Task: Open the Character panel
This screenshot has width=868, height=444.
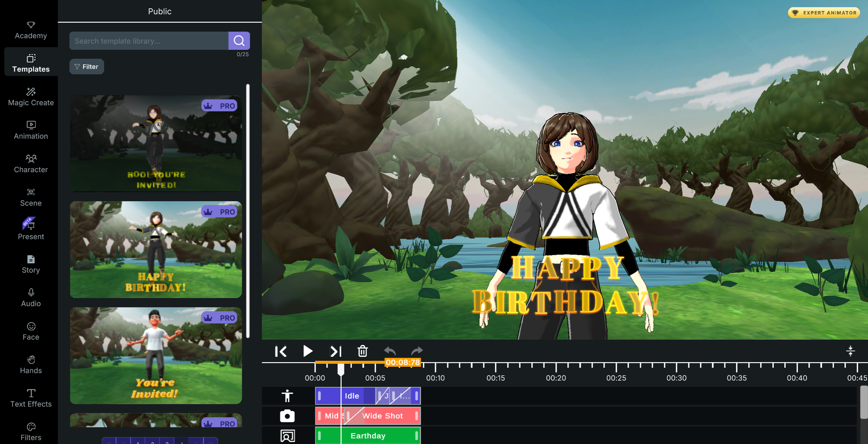Action: (30, 163)
